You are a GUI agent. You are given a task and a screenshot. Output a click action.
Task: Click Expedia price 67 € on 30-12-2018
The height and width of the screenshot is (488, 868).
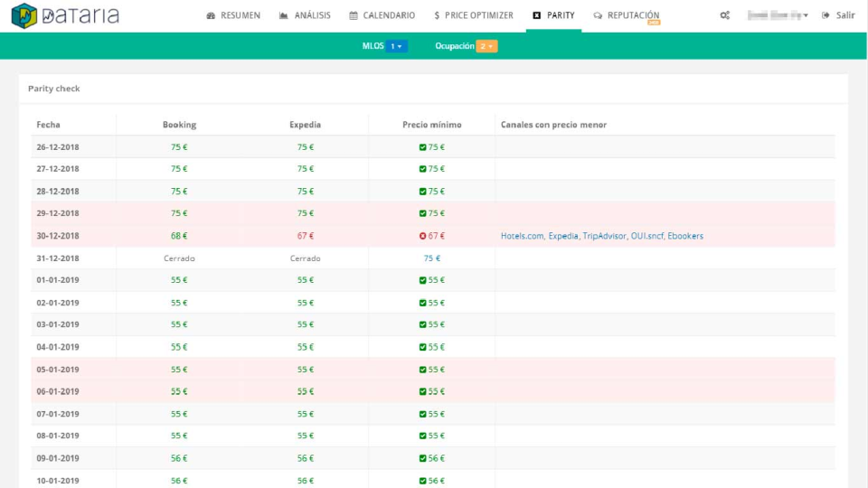click(305, 236)
